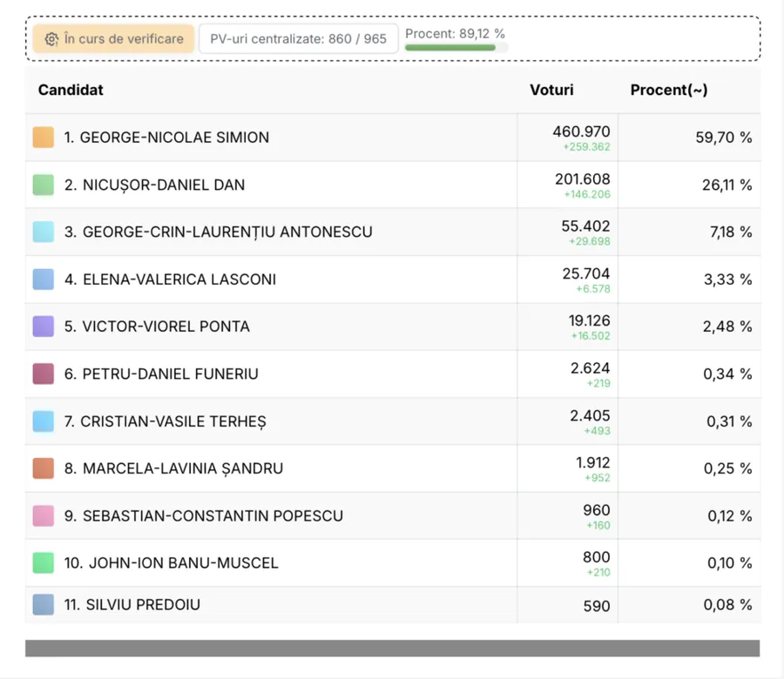Viewport: 784px width, 679px height.
Task: Click the gear icon in verification badge
Action: coord(51,39)
